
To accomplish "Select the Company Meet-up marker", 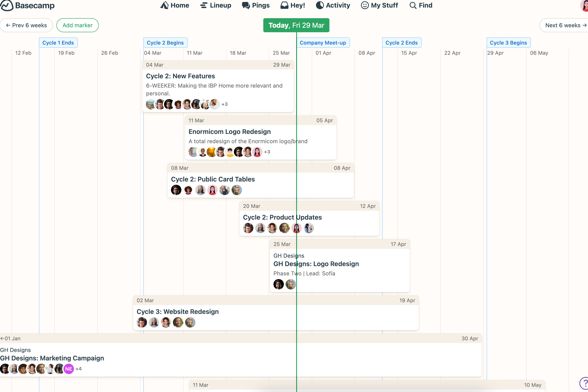I will (x=323, y=43).
